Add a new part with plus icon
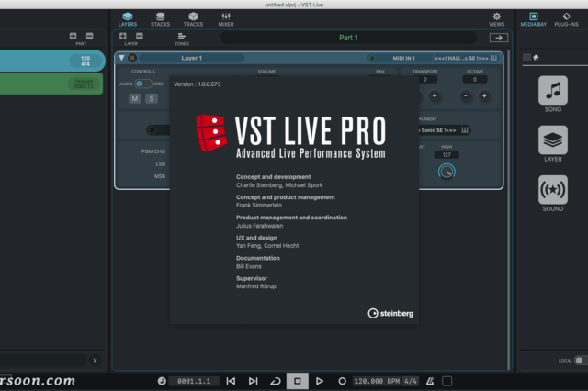This screenshot has width=588, height=391. click(73, 36)
